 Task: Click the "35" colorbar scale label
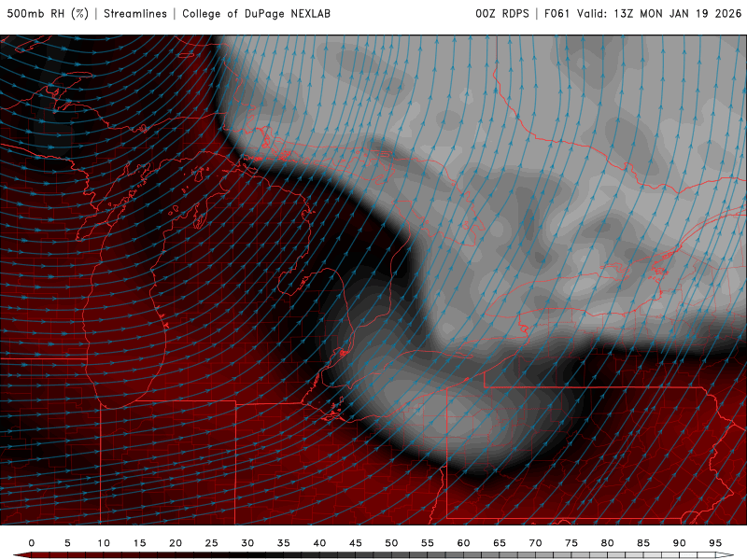coord(284,543)
